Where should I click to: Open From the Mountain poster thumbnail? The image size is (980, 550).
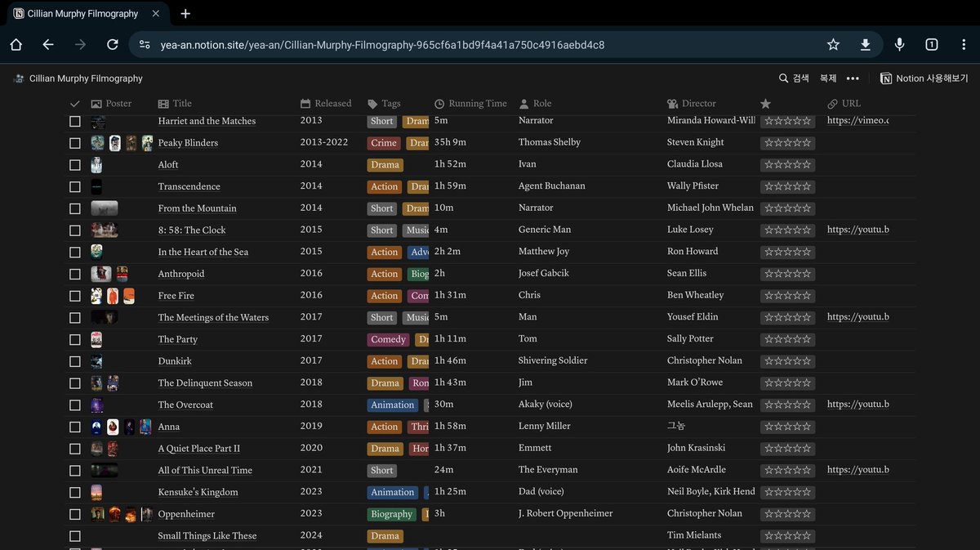point(105,208)
